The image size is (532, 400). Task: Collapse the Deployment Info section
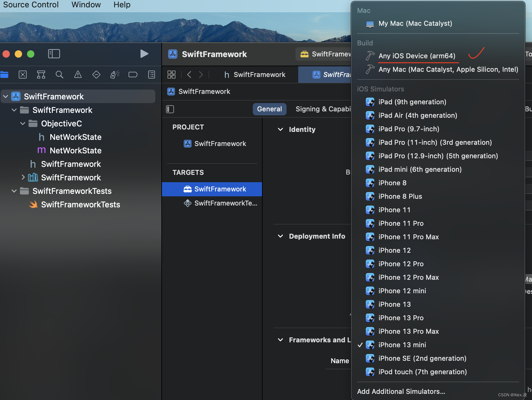pyautogui.click(x=280, y=236)
